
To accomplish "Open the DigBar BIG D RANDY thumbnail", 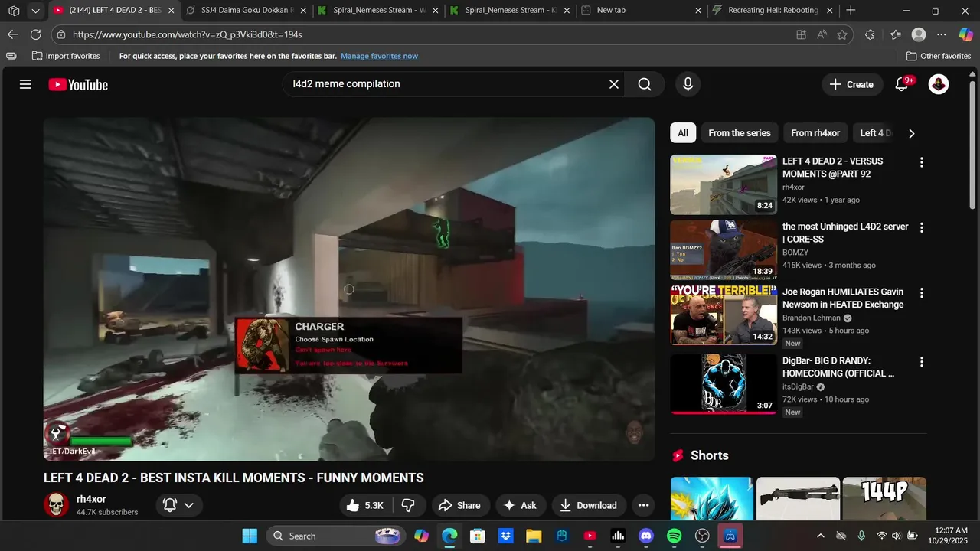I will click(x=724, y=384).
